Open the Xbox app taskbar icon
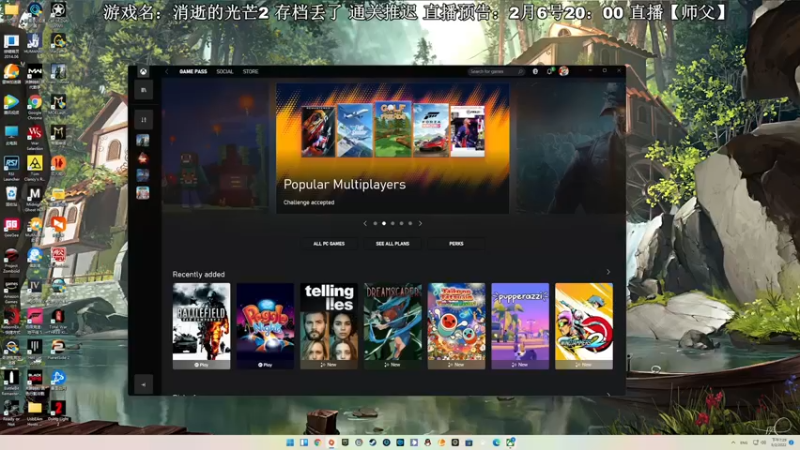 (510, 442)
